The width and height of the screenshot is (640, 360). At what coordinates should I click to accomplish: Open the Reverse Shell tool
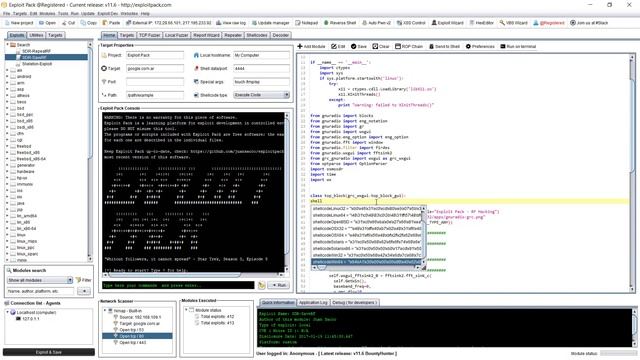tap(340, 23)
